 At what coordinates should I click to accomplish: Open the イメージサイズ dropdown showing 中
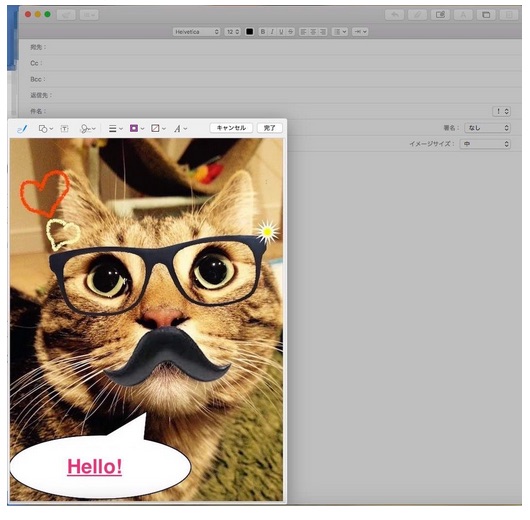pos(485,144)
